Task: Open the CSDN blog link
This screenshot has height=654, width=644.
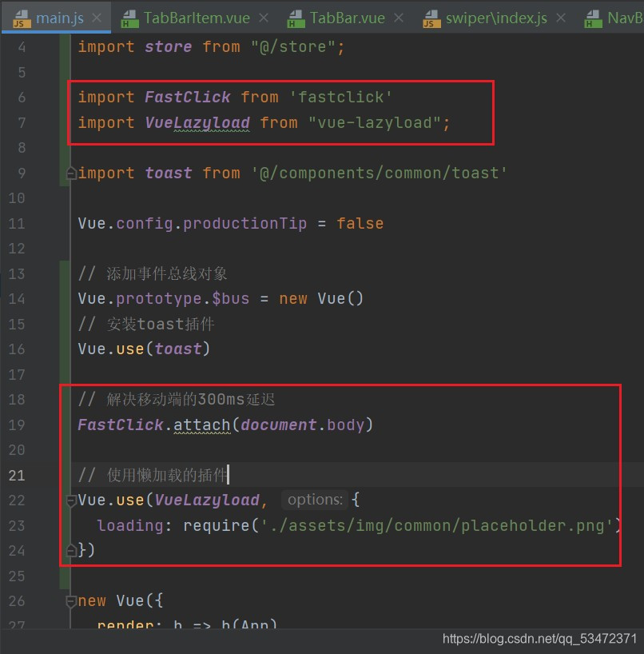Action: pos(536,639)
